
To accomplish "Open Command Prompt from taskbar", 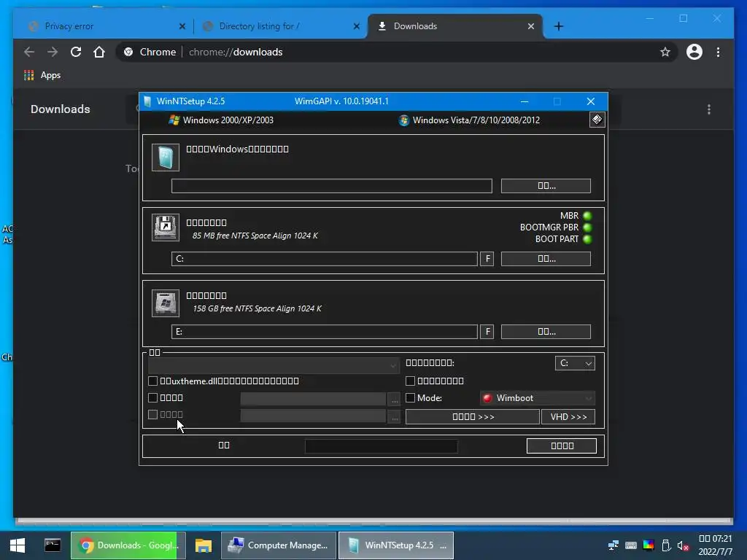I will coord(53,545).
